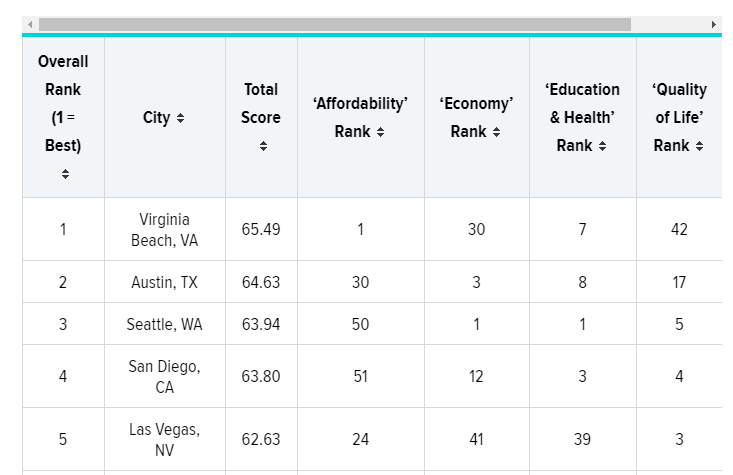Click the 63.80 total score cell
The width and height of the screenshot is (733, 475).
pyautogui.click(x=261, y=376)
